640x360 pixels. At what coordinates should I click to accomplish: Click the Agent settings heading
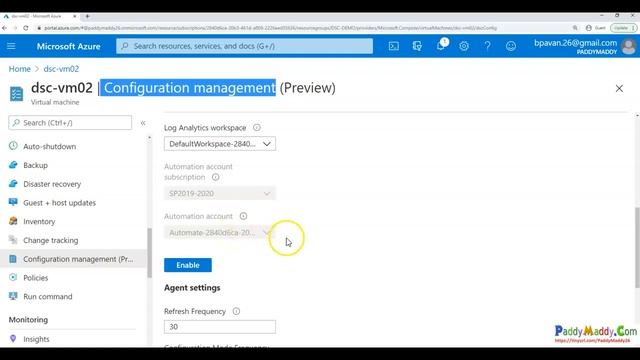pos(192,288)
